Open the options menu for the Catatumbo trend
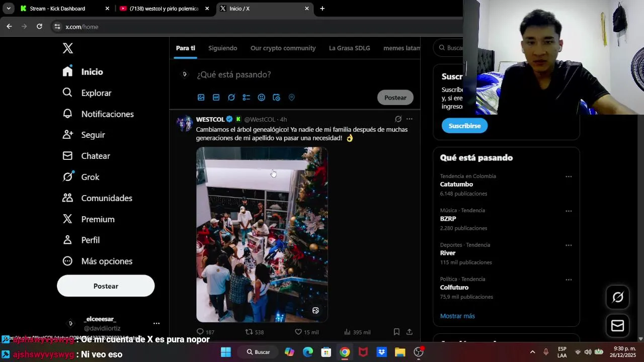The image size is (644, 362). point(569,176)
